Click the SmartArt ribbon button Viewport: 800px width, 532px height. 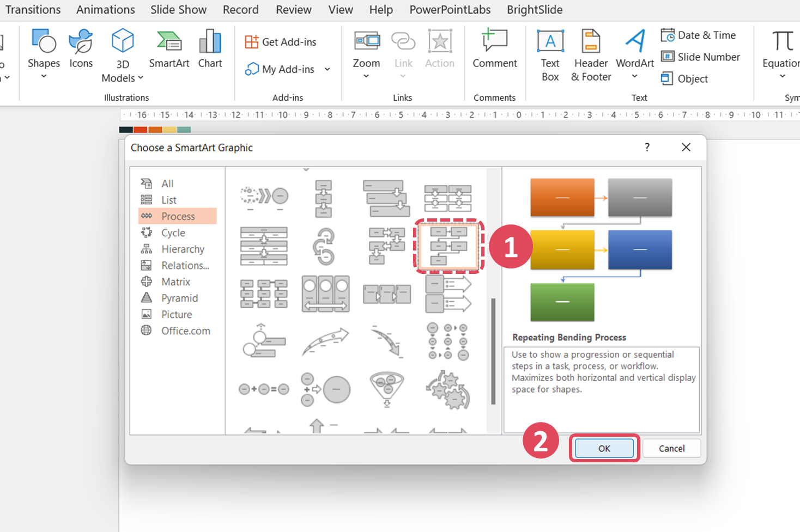click(x=169, y=49)
